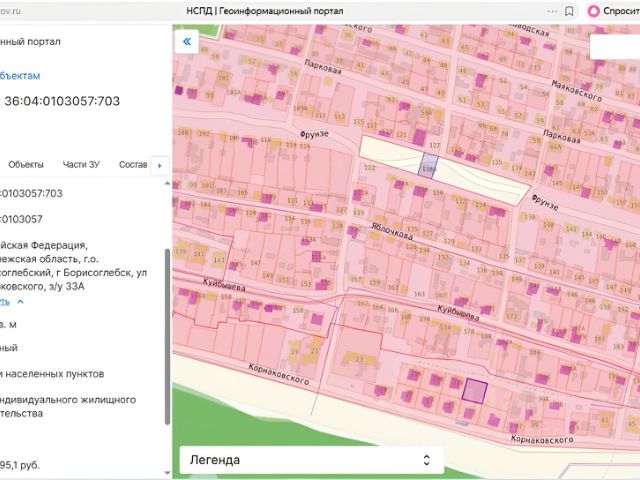Click the sidebar scroll-up arrow
This screenshot has width=640, height=480.
[x=167, y=184]
